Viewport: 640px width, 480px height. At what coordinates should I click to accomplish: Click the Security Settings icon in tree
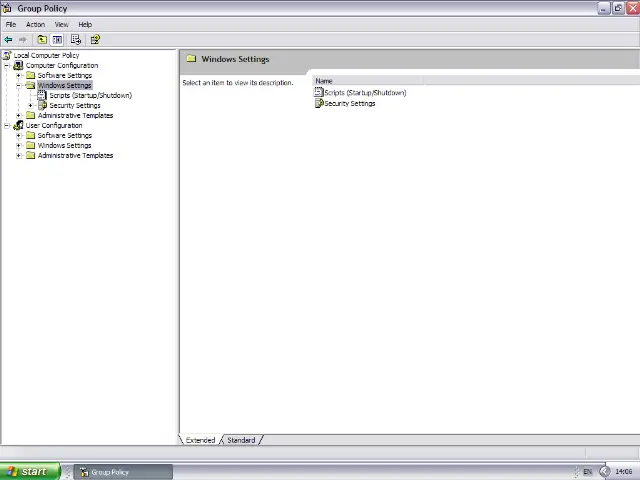(42, 105)
